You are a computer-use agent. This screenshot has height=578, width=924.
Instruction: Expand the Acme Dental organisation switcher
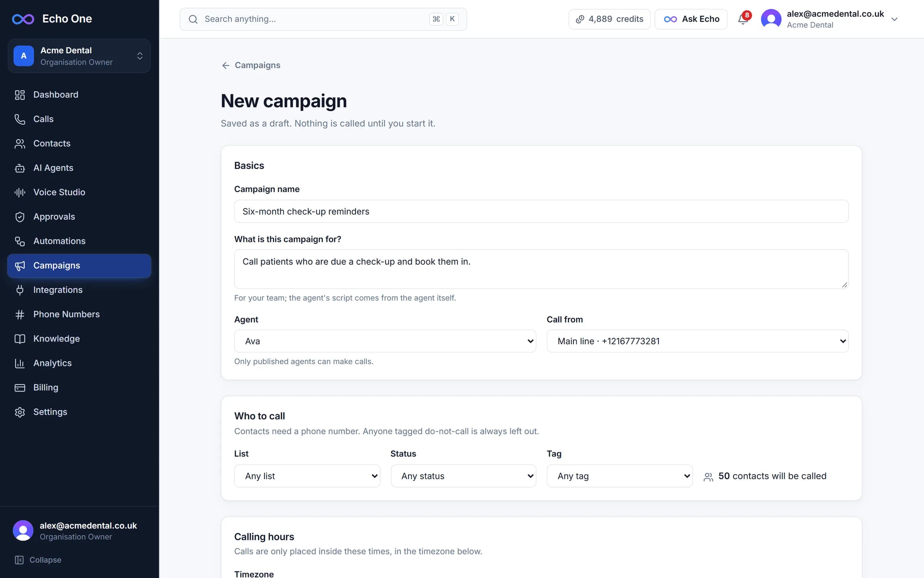coord(79,56)
